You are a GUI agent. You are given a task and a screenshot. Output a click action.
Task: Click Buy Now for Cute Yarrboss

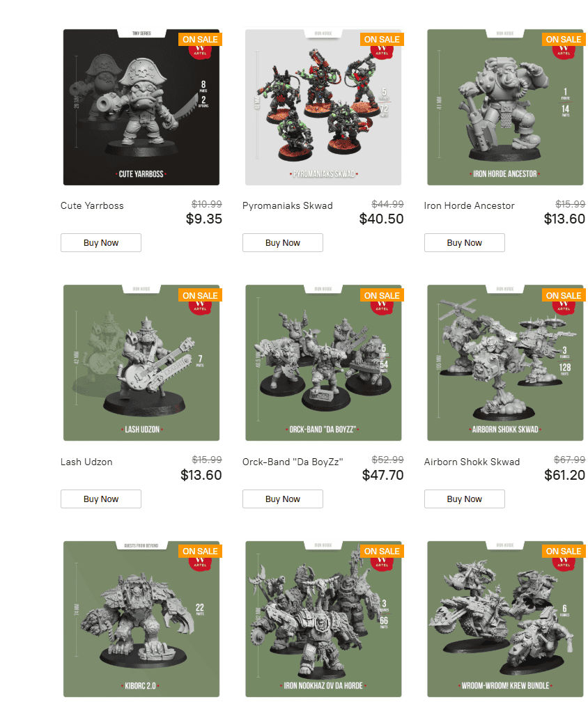point(101,243)
